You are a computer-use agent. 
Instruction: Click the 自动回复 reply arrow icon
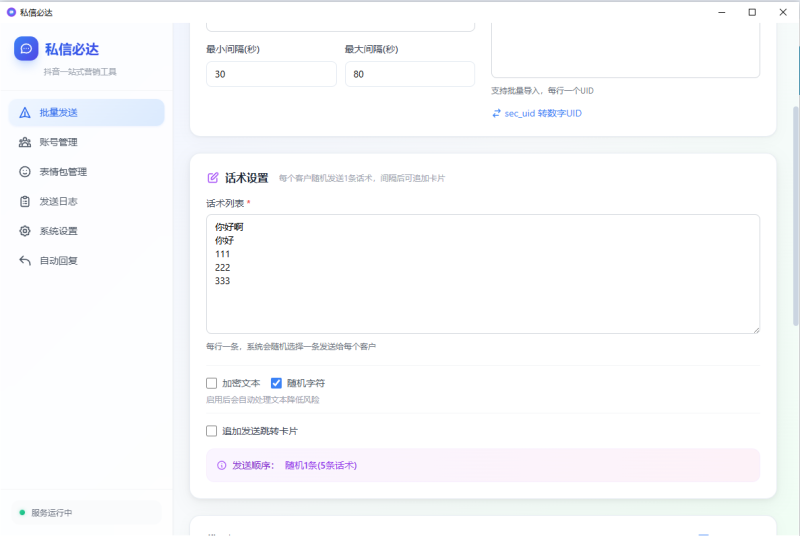[x=24, y=261]
